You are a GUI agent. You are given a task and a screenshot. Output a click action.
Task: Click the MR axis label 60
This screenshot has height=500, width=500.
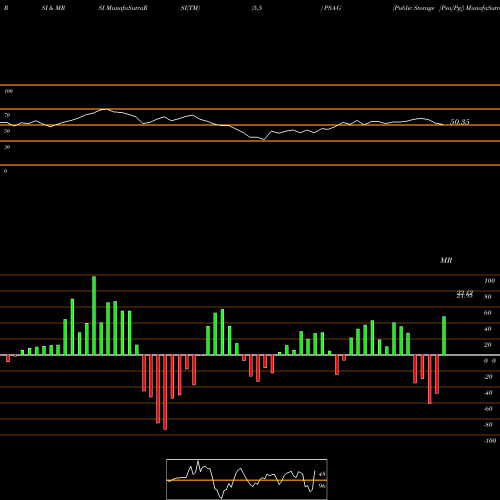point(488,313)
